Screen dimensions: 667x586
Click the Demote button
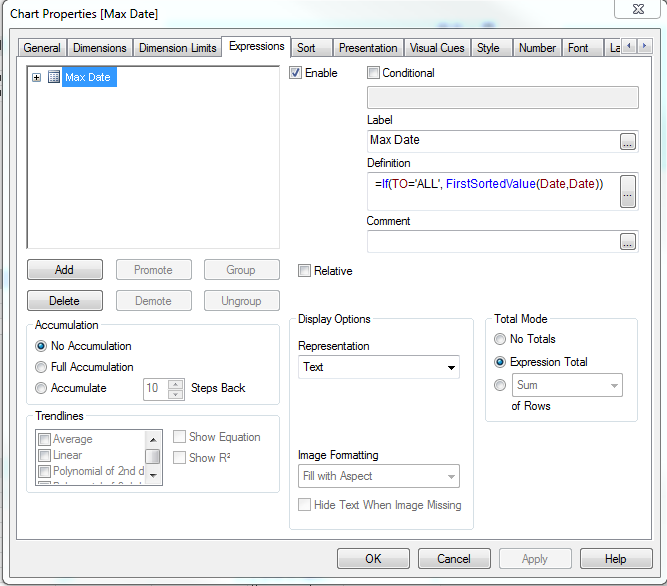(x=154, y=301)
